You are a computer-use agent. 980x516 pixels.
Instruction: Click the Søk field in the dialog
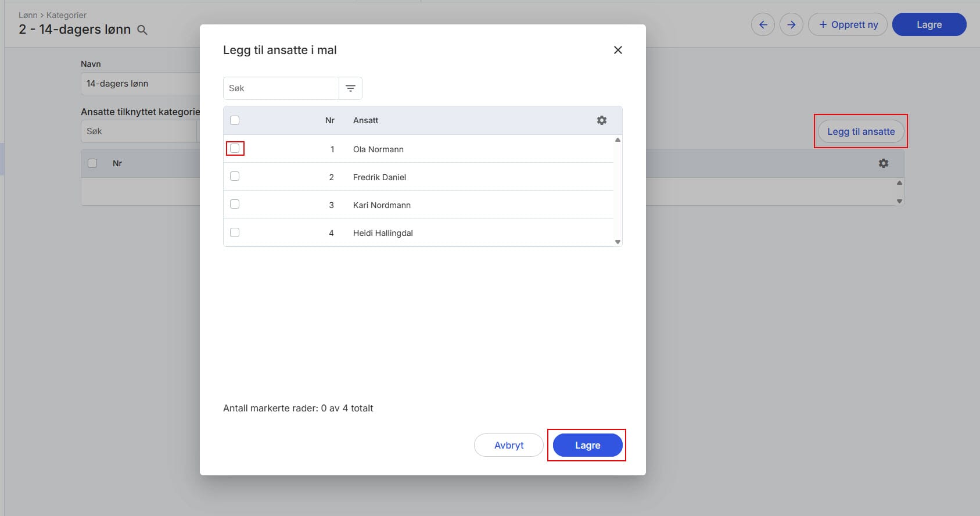click(281, 88)
